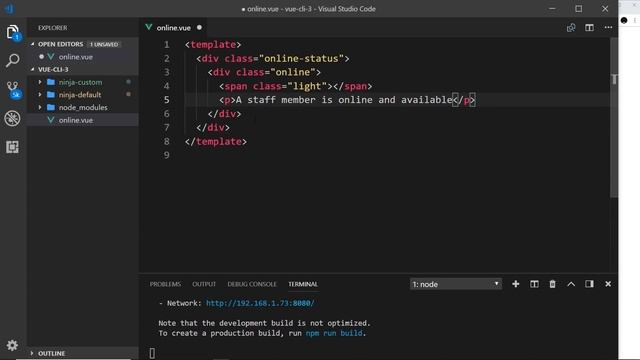Image resolution: width=640 pixels, height=360 pixels.
Task: Open the Source Control view
Action: pos(13,89)
